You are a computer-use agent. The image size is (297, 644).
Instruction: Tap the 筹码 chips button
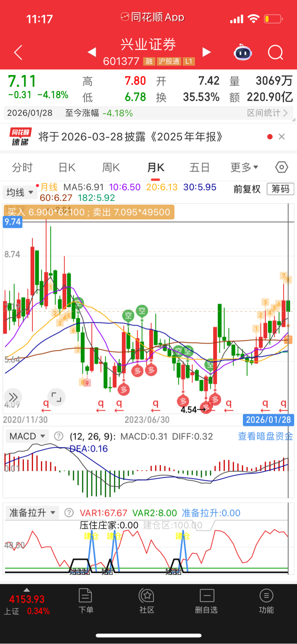coord(280,189)
